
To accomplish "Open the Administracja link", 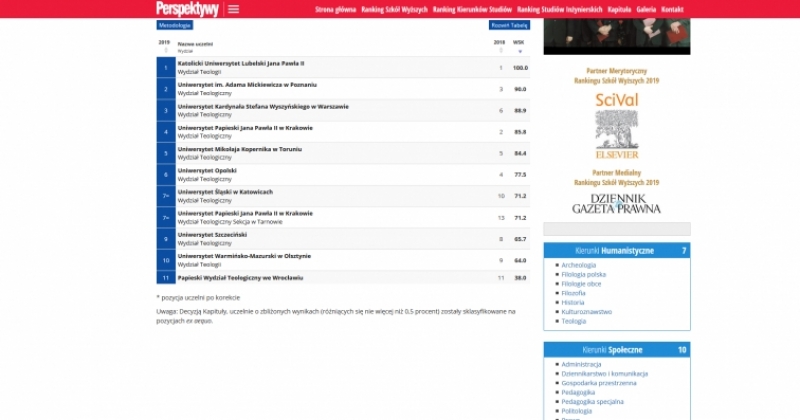I will point(582,364).
